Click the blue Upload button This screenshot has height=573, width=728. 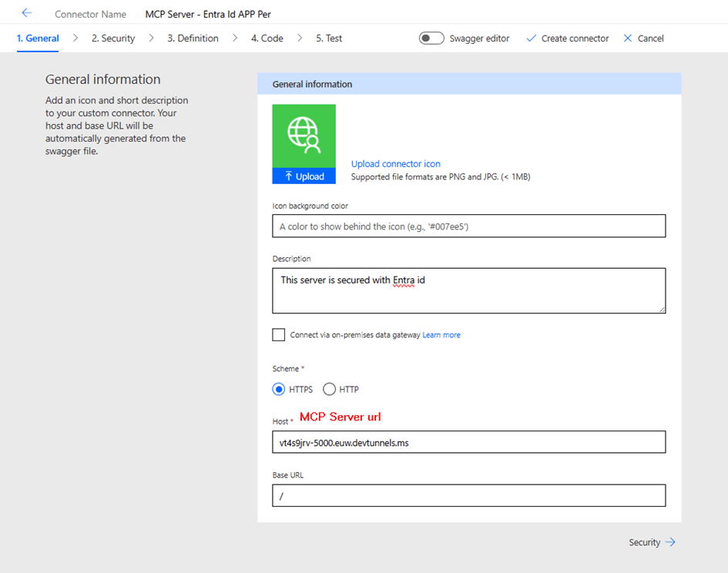304,176
